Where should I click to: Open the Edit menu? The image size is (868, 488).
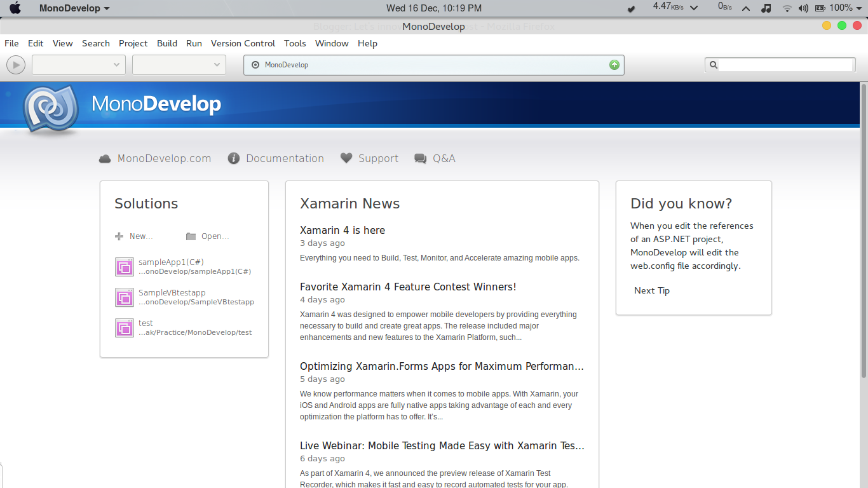coord(36,43)
